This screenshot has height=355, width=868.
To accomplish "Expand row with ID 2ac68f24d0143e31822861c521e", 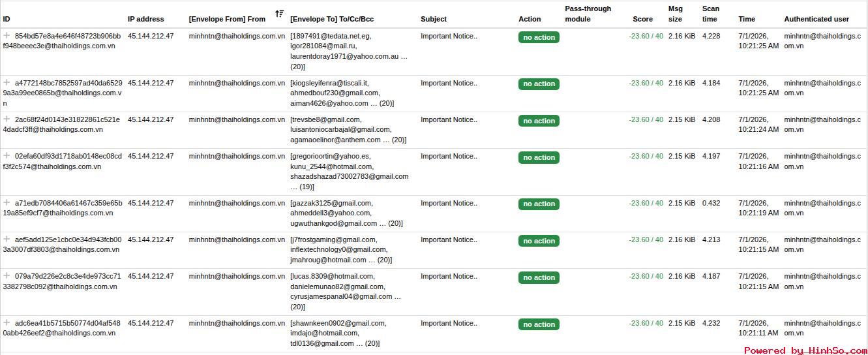I will point(7,119).
